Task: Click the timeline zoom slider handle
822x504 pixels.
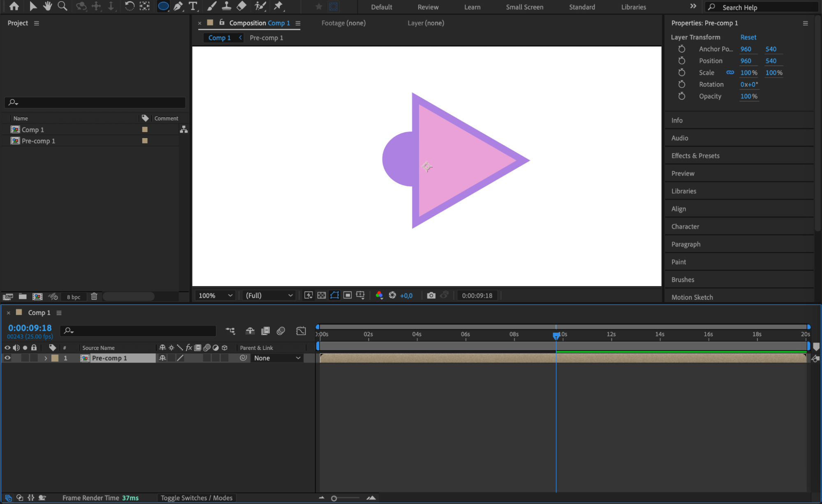Action: click(x=334, y=498)
